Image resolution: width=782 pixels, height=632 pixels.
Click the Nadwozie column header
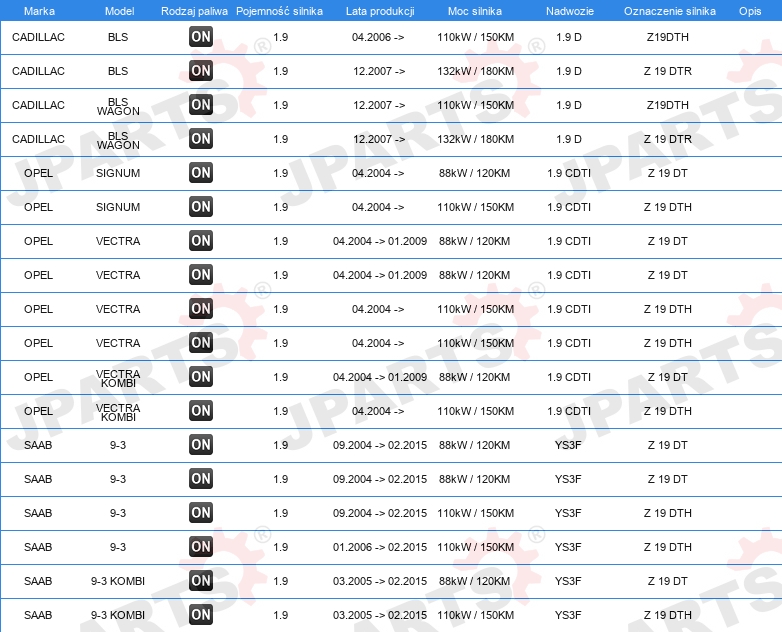click(570, 11)
